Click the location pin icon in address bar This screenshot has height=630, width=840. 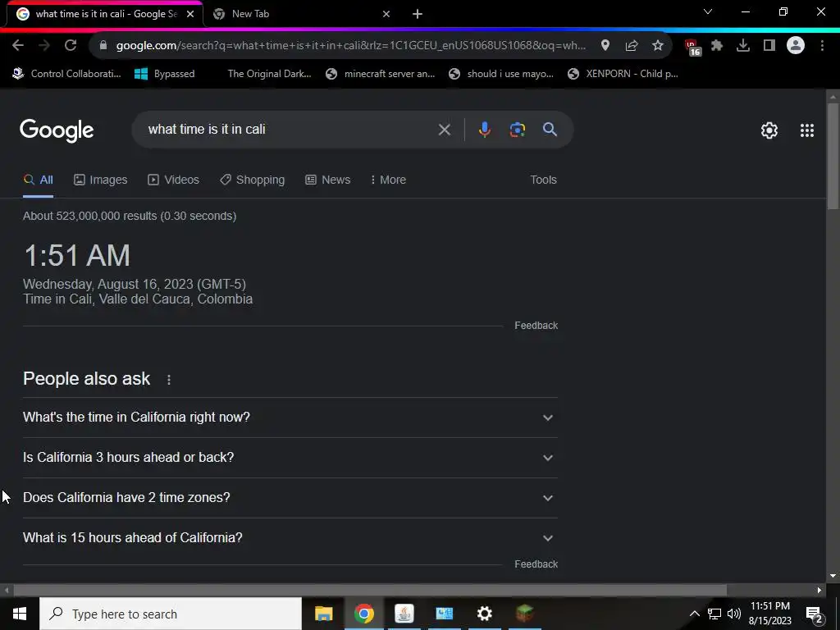(605, 46)
